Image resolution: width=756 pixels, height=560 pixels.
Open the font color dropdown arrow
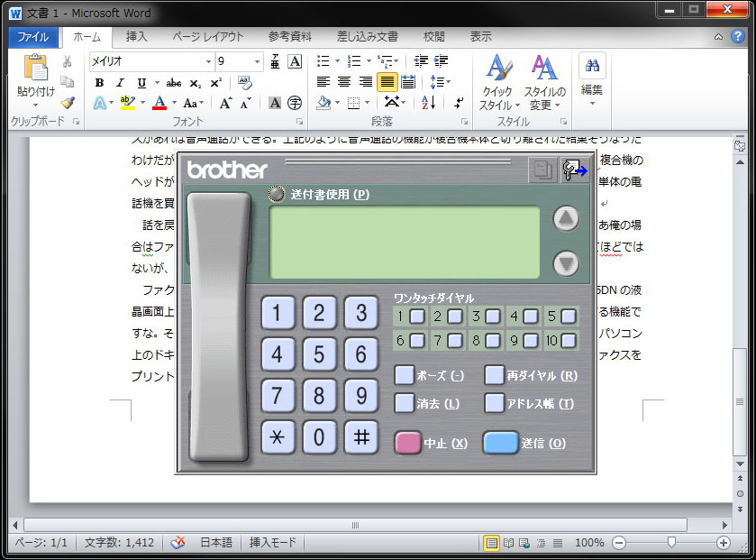pos(173,101)
